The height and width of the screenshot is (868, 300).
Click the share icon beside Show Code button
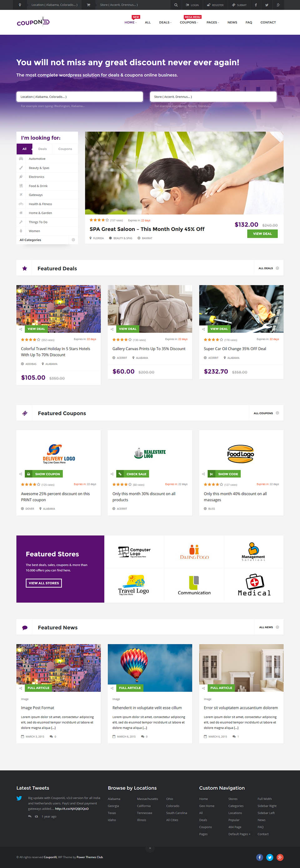pyautogui.click(x=203, y=474)
